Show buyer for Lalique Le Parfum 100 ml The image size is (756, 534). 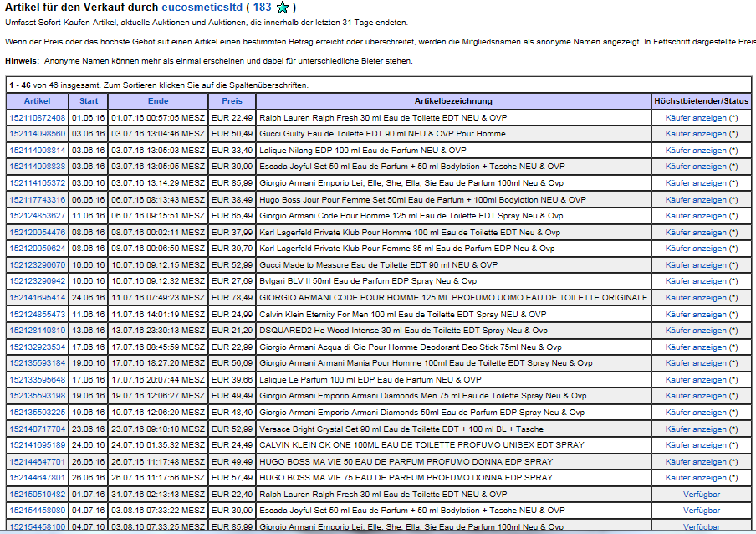696,380
